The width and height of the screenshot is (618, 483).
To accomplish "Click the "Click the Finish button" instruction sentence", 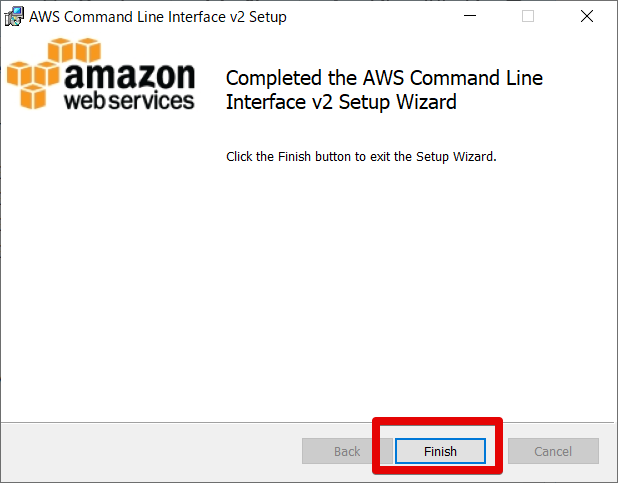I will [361, 157].
